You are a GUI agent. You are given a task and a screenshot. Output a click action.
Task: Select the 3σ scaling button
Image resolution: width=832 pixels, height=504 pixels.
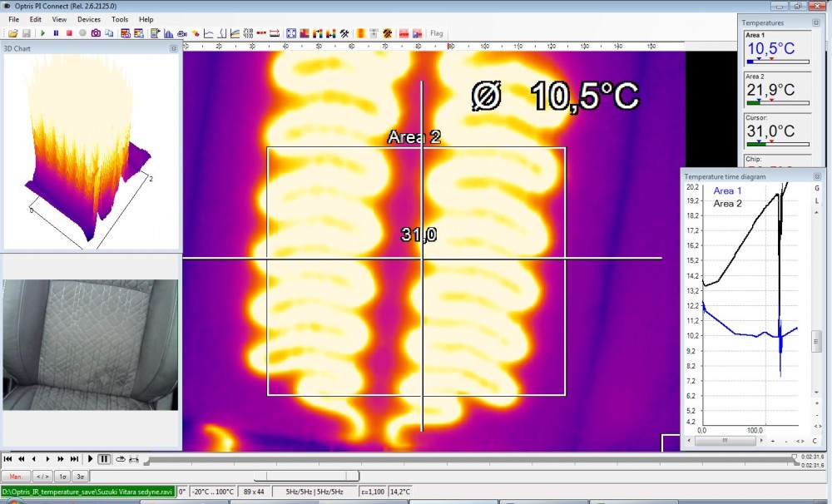pos(80,477)
